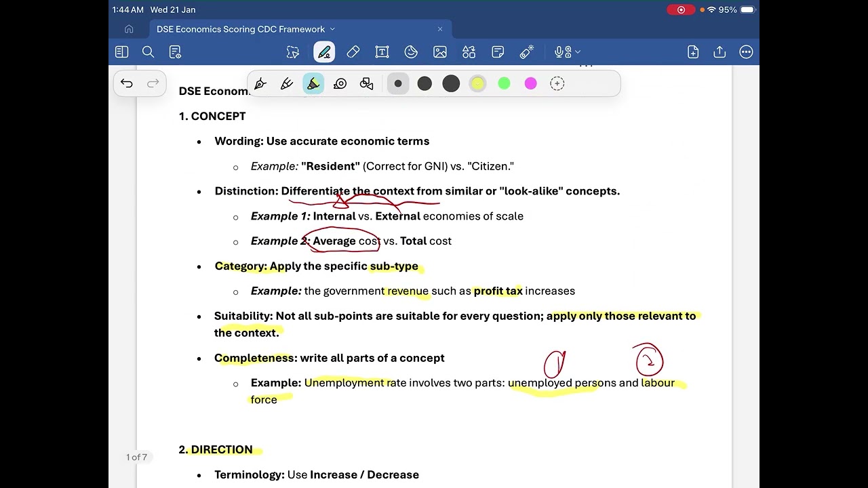Select the Laser pointer tool
868x488 pixels.
(x=527, y=52)
